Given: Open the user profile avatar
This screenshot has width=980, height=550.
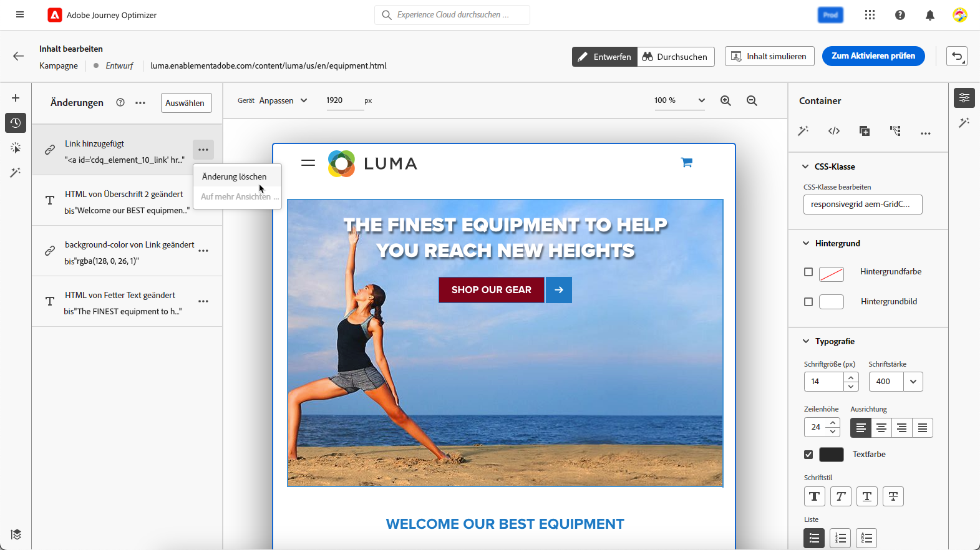Looking at the screenshot, I should pos(960,15).
